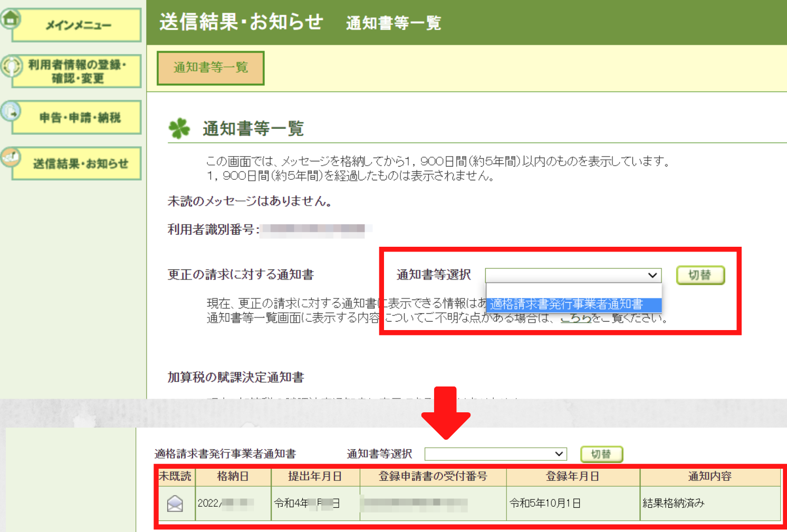Viewport: 787px width, 532px height.
Task: Switch to the 通知書等一覧 tab
Action: point(210,67)
